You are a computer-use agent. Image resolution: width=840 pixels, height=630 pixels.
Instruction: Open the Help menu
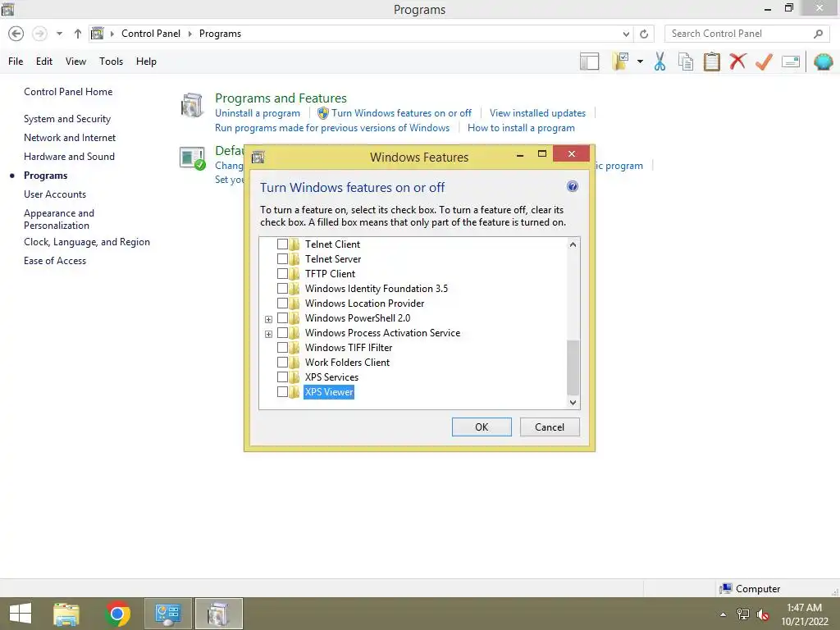[x=146, y=62]
